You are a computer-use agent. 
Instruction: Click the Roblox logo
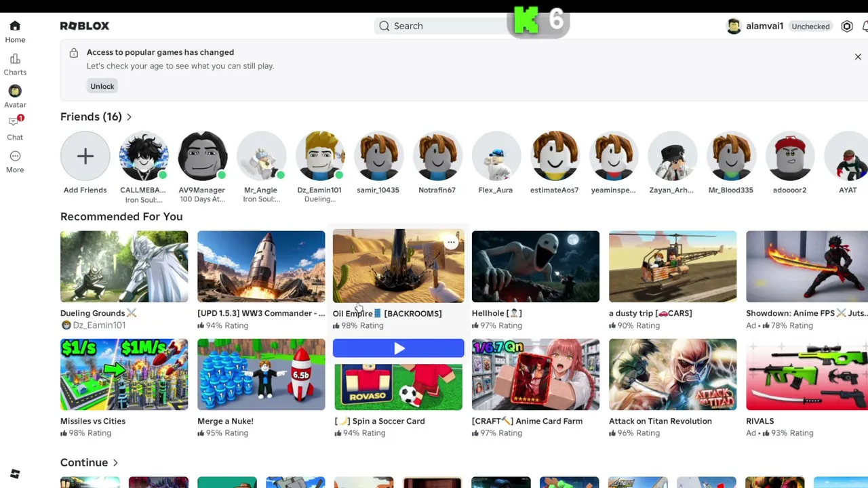85,26
